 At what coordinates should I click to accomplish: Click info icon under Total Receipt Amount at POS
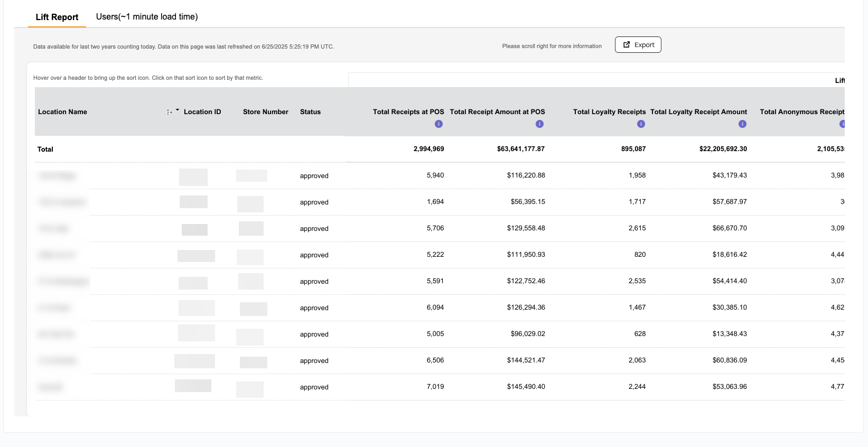(x=539, y=124)
